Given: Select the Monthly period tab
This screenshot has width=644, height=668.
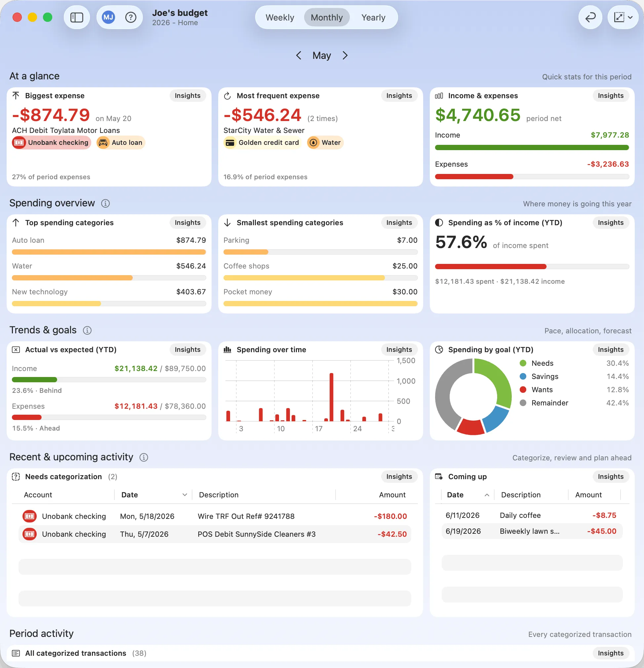Looking at the screenshot, I should coord(327,18).
